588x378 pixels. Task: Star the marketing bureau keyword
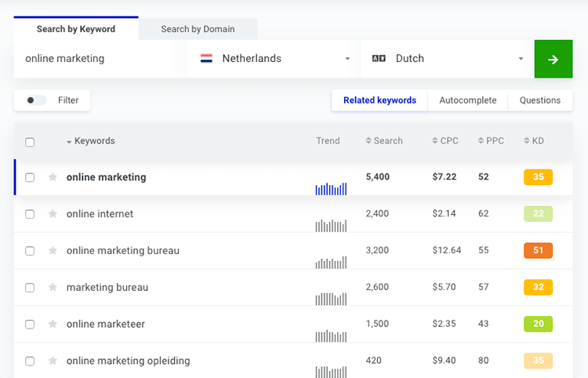click(53, 287)
